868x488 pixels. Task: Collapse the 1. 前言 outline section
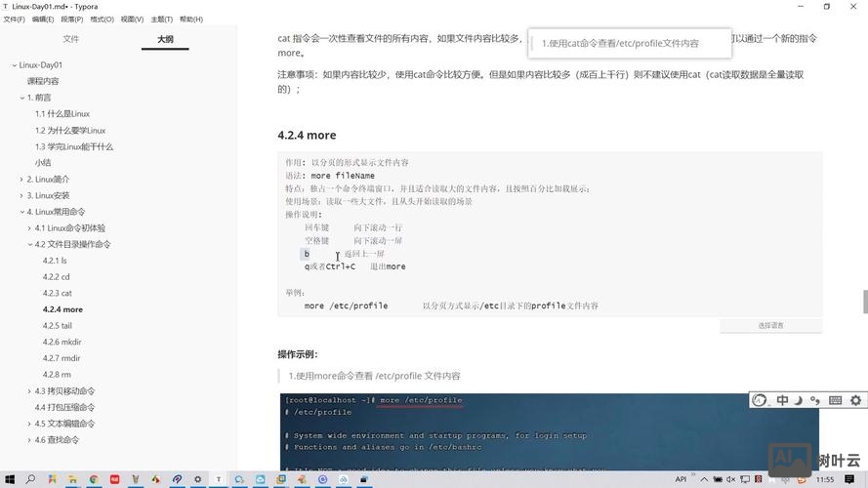(22, 98)
